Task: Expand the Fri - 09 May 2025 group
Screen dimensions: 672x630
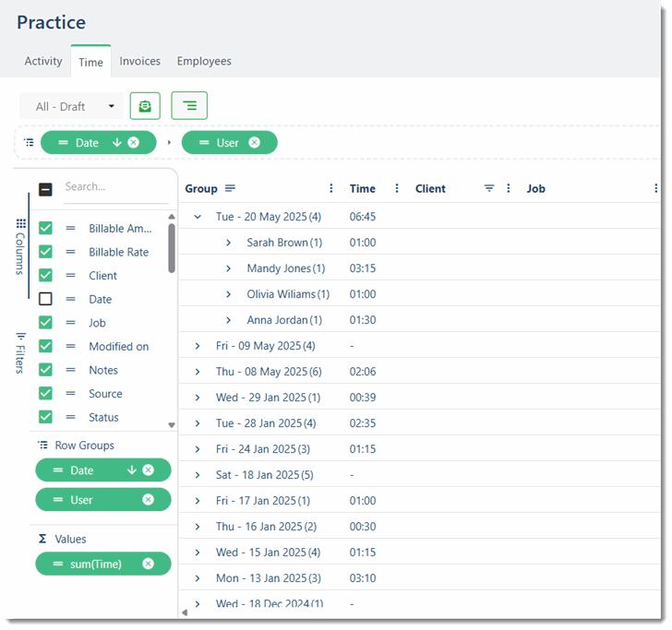Action: pyautogui.click(x=198, y=346)
